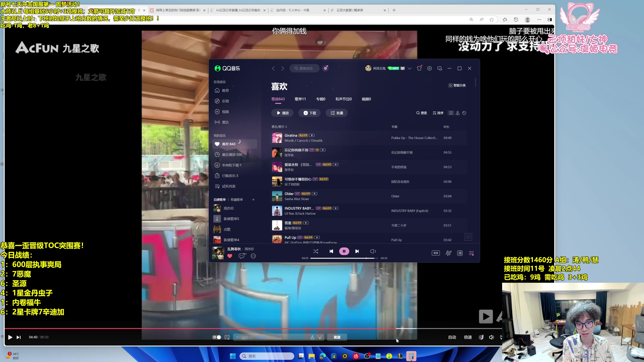
Task: Open more options for current song
Action: (x=253, y=256)
